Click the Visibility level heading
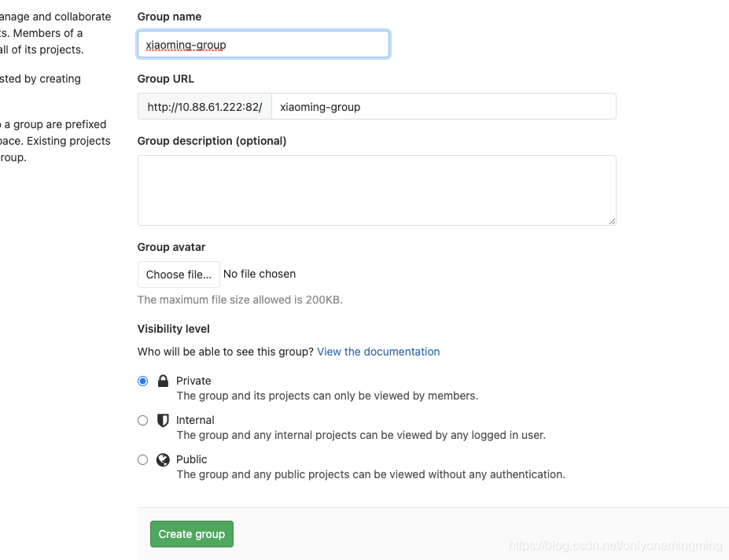The image size is (729, 560). [174, 329]
